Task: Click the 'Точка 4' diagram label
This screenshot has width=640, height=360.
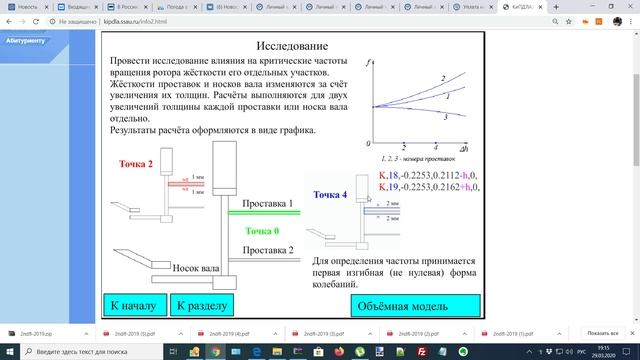Action: click(330, 195)
